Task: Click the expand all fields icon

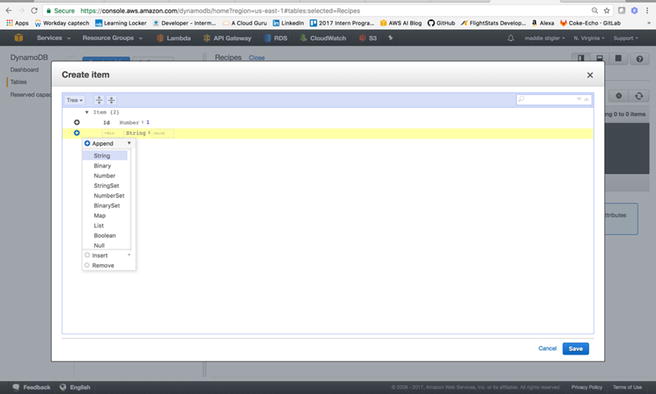Action: click(99, 100)
